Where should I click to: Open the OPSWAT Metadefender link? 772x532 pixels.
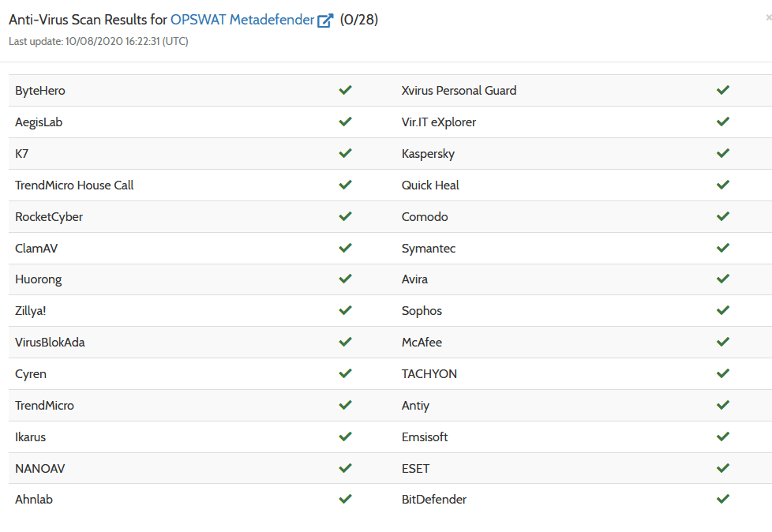click(x=242, y=21)
